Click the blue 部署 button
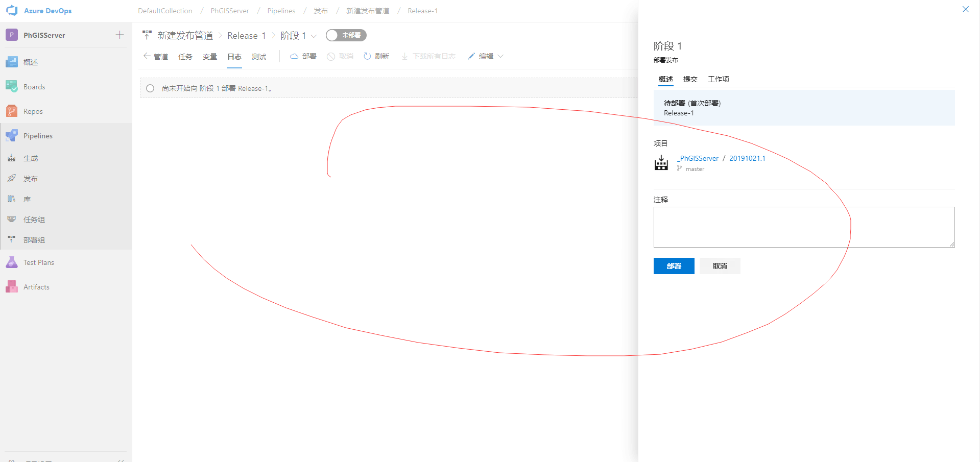Viewport: 980px width, 462px height. pyautogui.click(x=674, y=266)
